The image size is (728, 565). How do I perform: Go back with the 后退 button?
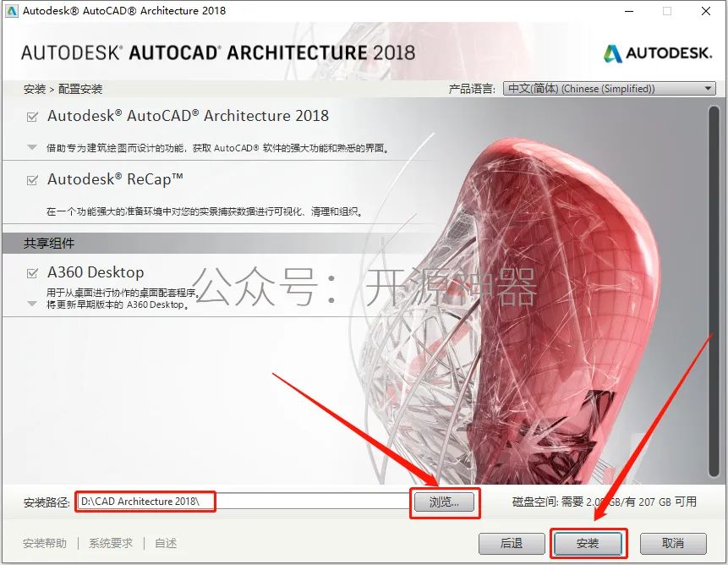click(x=512, y=543)
